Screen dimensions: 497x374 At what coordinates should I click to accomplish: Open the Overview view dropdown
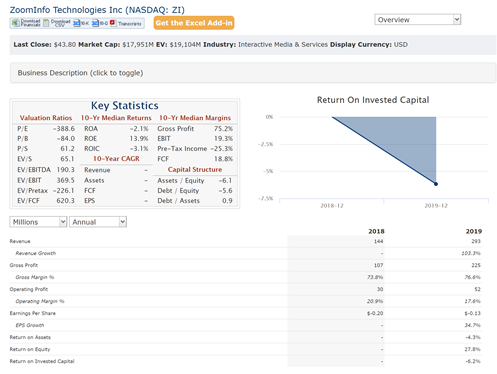click(x=417, y=20)
